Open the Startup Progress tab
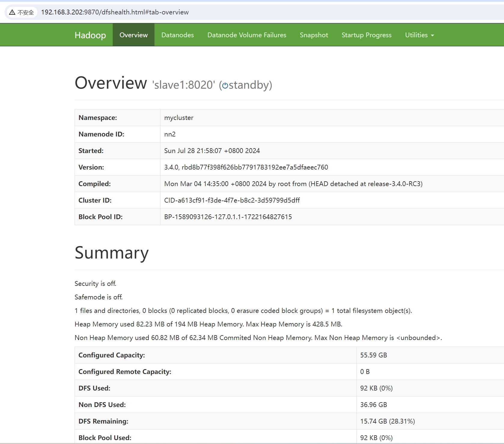The height and width of the screenshot is (444, 504). click(x=366, y=35)
